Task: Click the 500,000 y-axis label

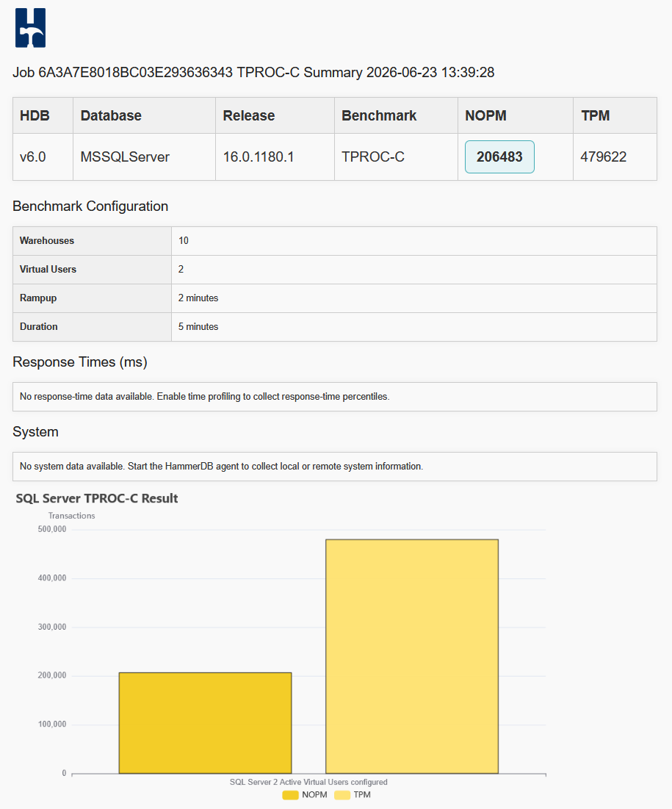Action: click(52, 529)
